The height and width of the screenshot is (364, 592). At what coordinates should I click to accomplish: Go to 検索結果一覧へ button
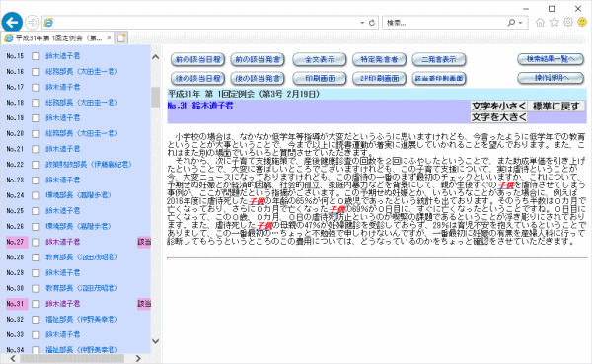click(551, 59)
